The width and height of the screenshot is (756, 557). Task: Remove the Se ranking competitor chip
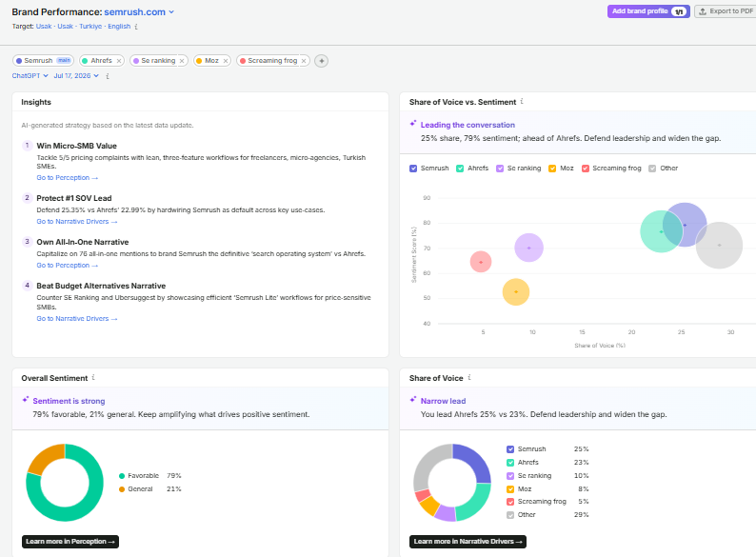(182, 61)
